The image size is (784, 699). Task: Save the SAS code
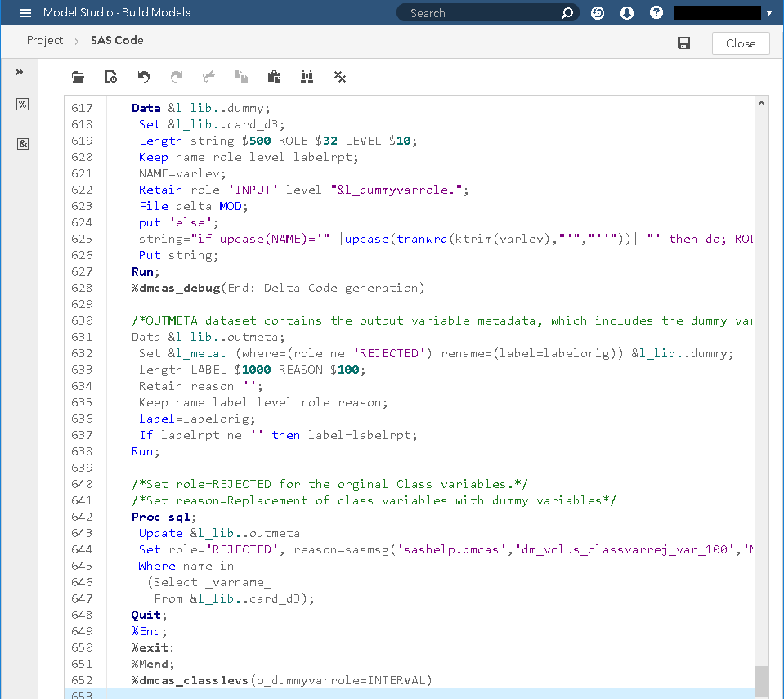tap(683, 43)
